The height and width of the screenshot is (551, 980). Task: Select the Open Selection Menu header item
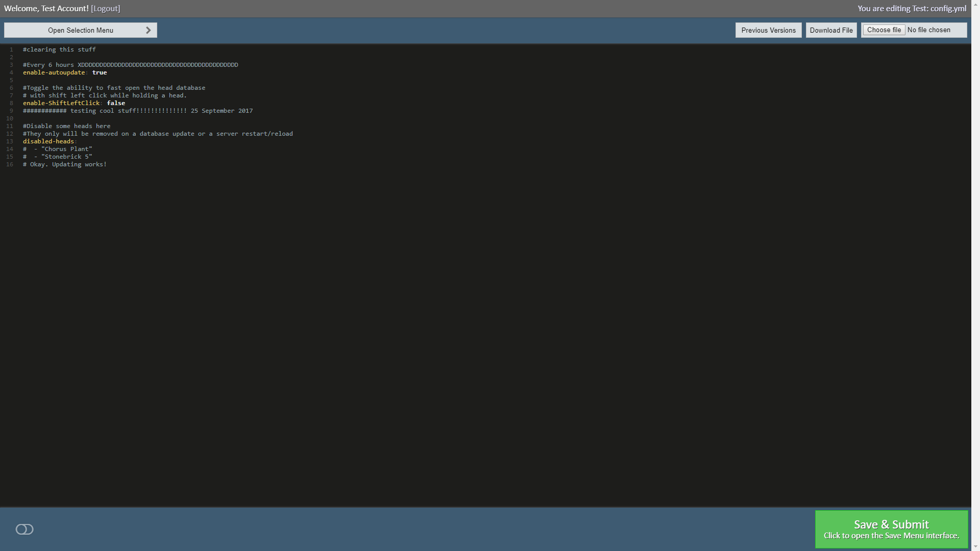tap(80, 30)
